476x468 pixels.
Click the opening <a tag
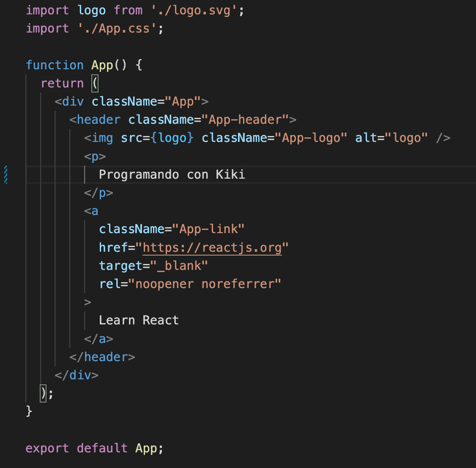(91, 211)
